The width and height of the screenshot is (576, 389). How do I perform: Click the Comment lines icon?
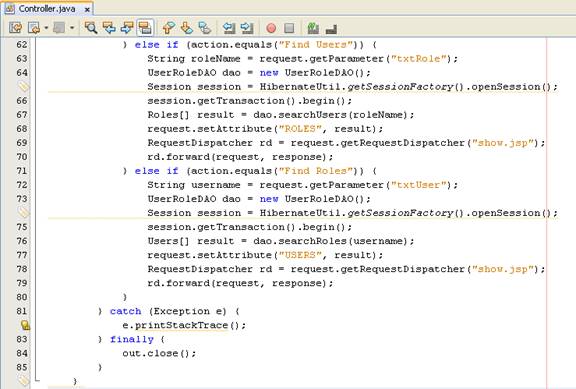(x=313, y=28)
